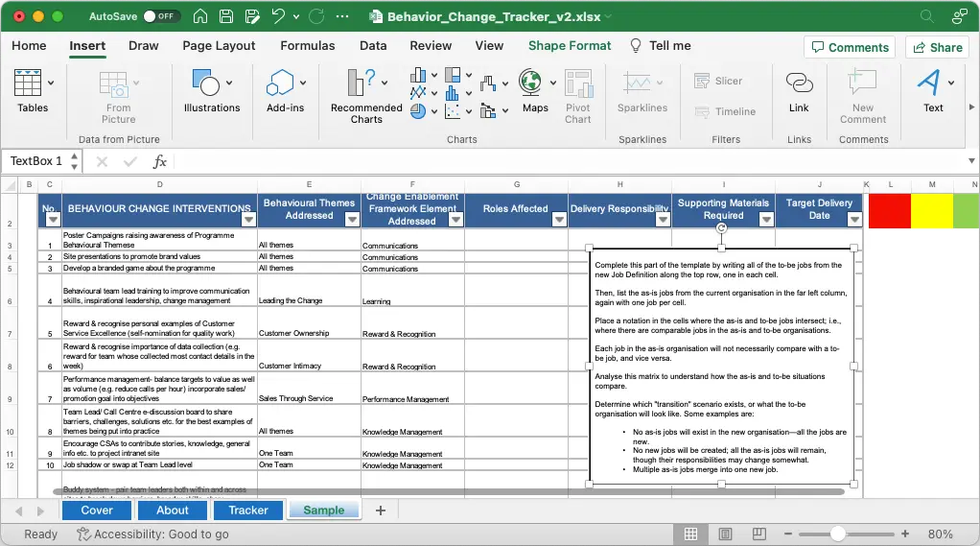
Task: Switch to Normal view
Action: pos(690,534)
